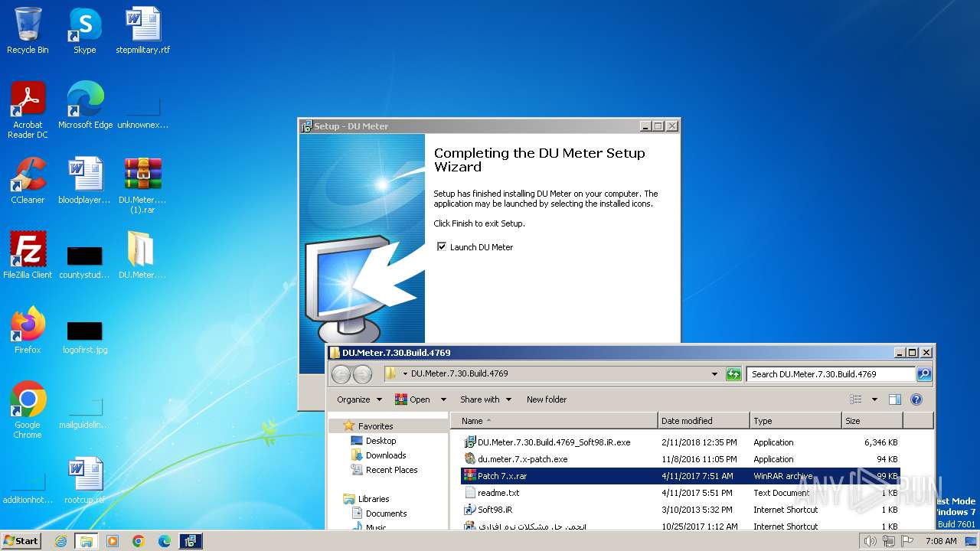Viewport: 980px width, 551px height.
Task: Click the taskbar clock showing 7:08 AM
Action: coord(941,541)
